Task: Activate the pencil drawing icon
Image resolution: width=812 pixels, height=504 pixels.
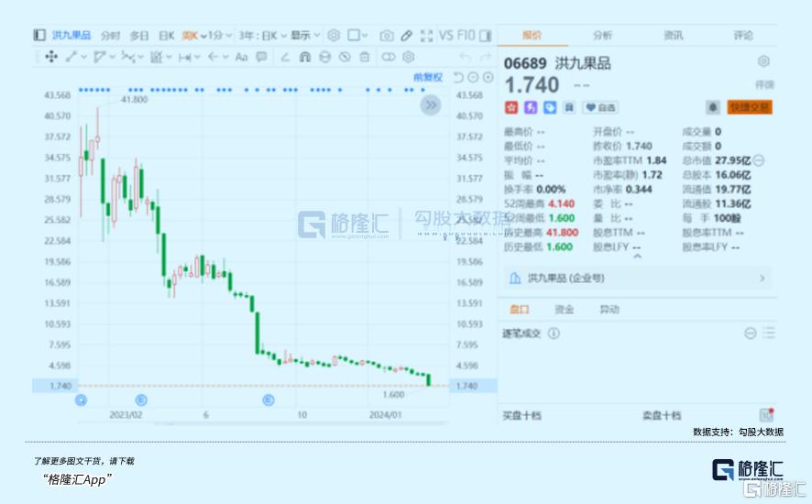Action: pos(407,35)
